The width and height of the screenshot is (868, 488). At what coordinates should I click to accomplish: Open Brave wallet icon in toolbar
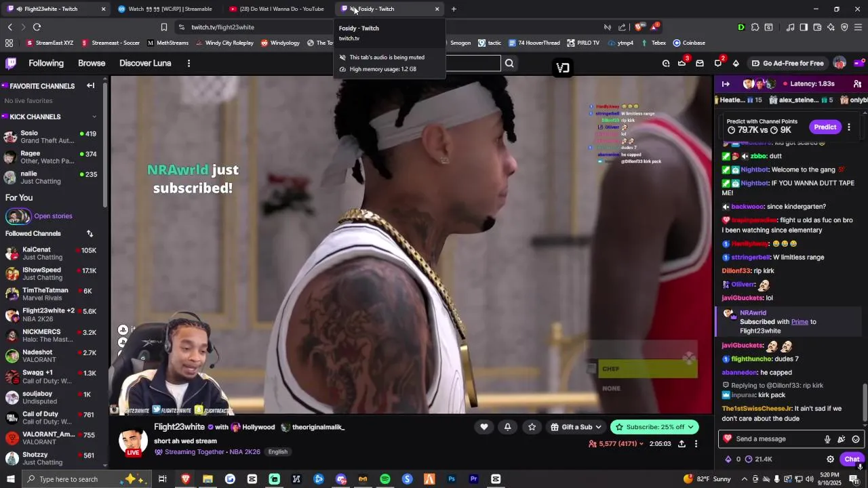click(817, 27)
